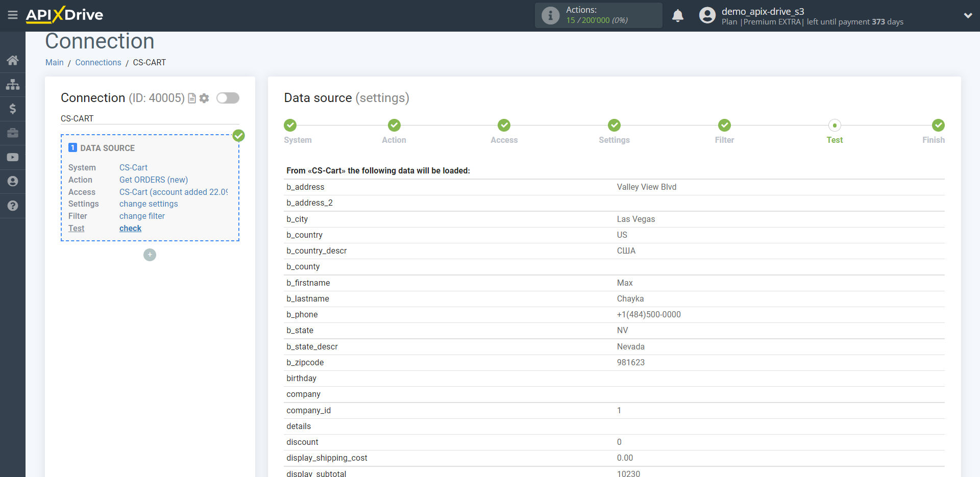Select the company_id field name
This screenshot has width=980, height=477.
click(x=308, y=410)
